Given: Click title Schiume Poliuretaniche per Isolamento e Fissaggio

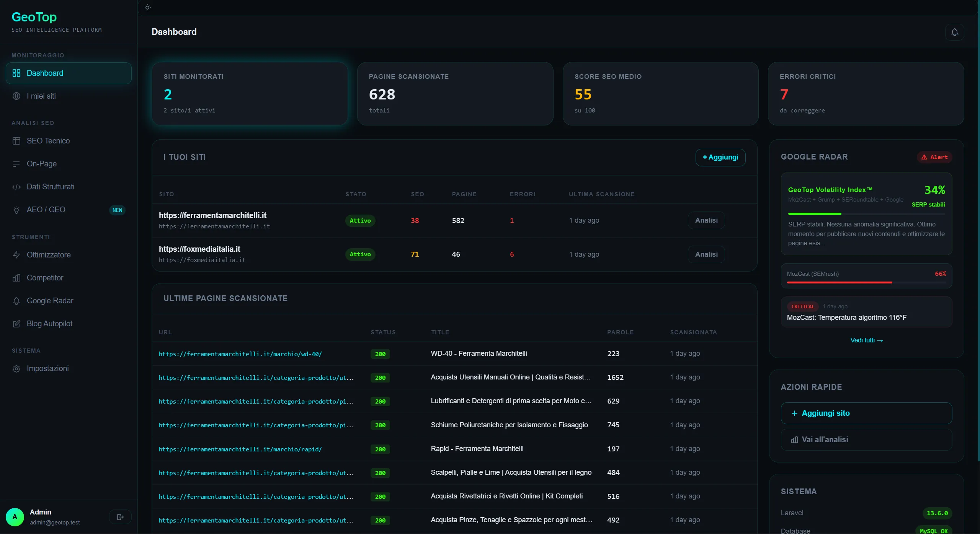Looking at the screenshot, I should pos(509,425).
